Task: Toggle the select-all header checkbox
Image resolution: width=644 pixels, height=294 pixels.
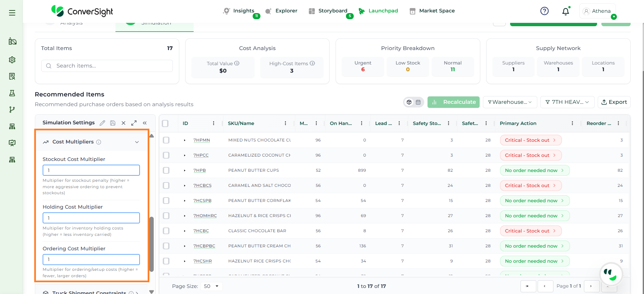Action: (165, 123)
